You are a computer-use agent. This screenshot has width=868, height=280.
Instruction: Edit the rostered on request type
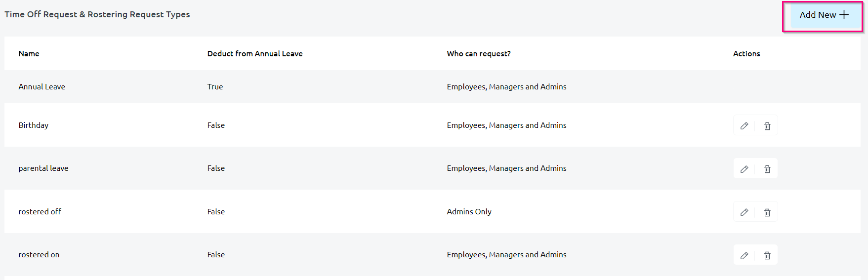click(744, 255)
